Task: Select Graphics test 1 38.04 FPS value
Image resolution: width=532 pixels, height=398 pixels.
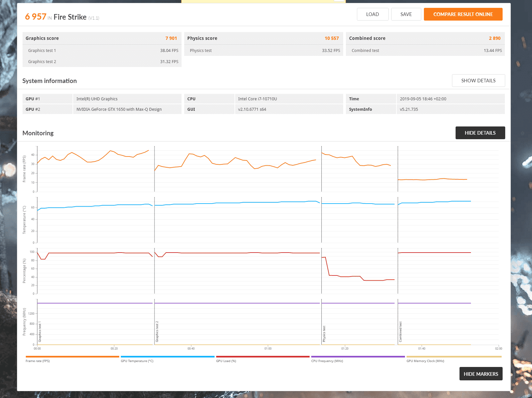Action: (169, 51)
